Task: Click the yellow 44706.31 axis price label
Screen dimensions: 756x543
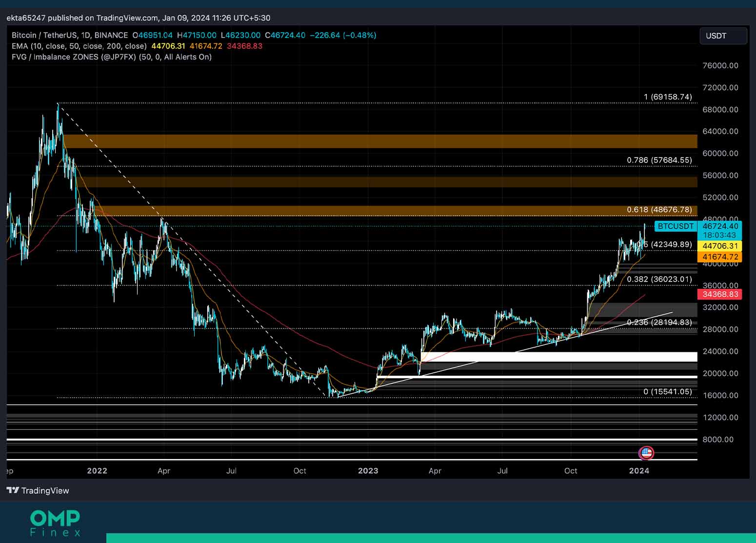Action: pos(720,246)
